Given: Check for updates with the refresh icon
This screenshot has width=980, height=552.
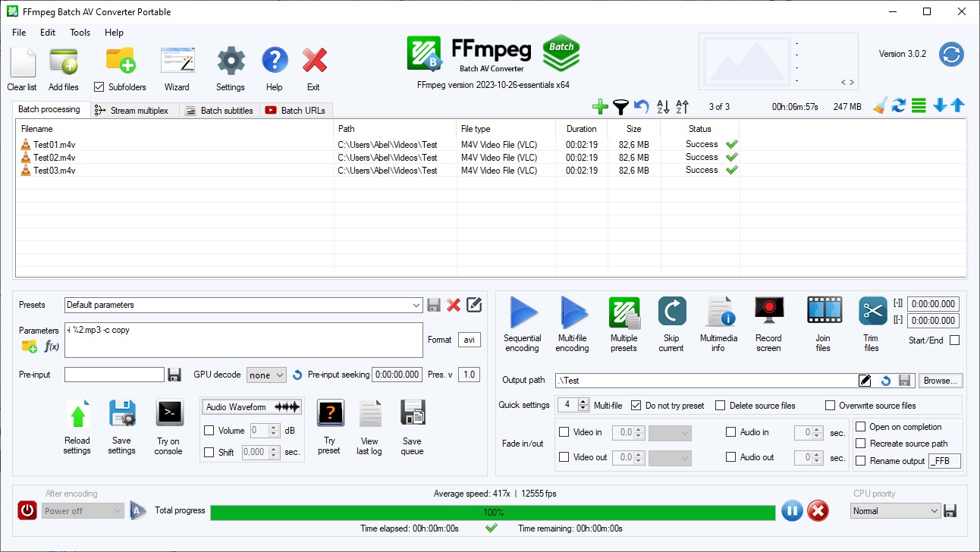Looking at the screenshot, I should click(x=951, y=55).
